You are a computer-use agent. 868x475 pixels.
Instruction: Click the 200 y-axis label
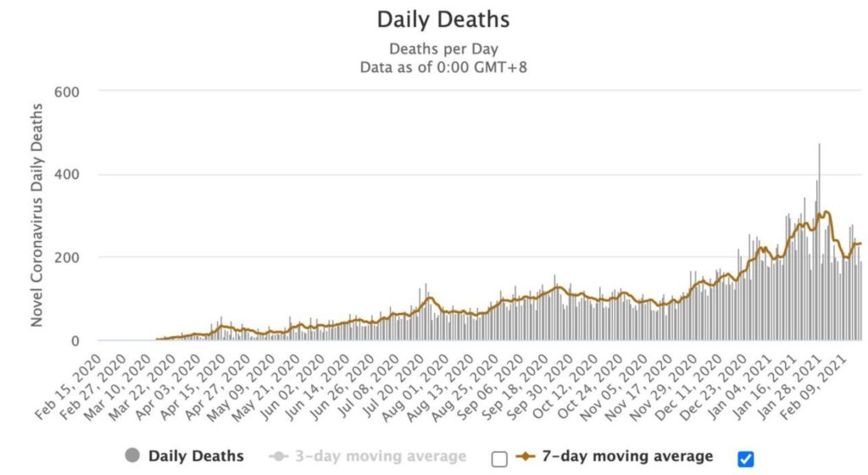pos(66,258)
